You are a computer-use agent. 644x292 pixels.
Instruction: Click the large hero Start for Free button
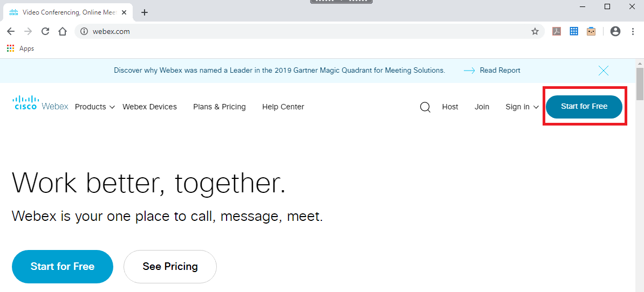pos(63,267)
